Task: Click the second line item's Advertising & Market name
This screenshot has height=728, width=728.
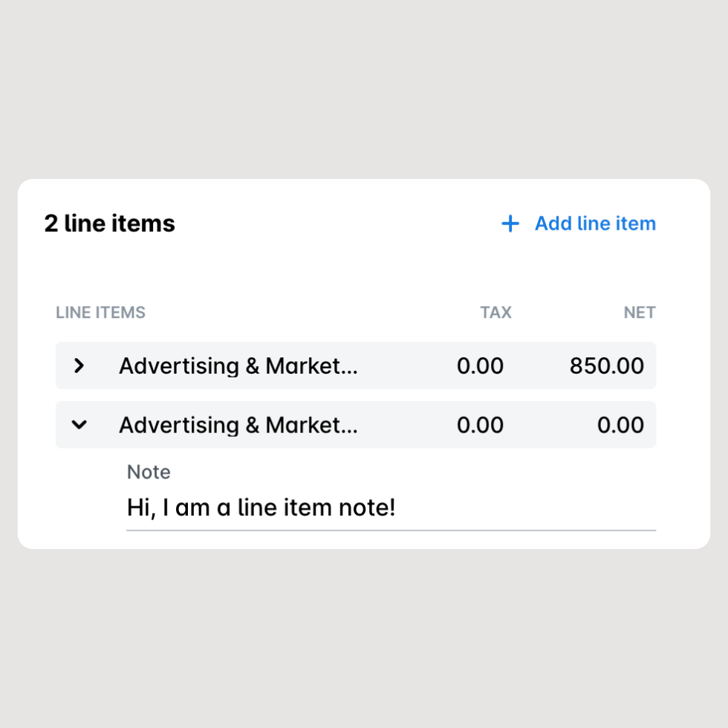Action: [x=238, y=425]
